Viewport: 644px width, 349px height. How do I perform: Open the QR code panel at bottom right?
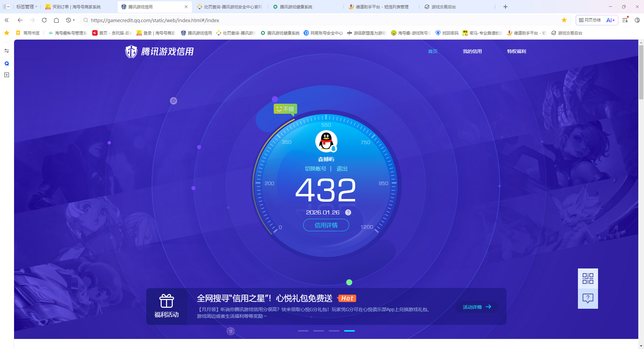pos(588,279)
